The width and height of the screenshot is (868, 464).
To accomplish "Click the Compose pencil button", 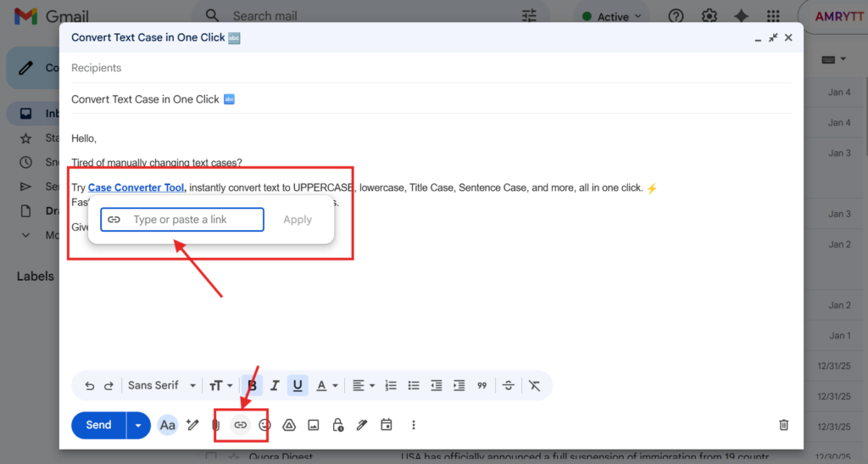I will (33, 68).
